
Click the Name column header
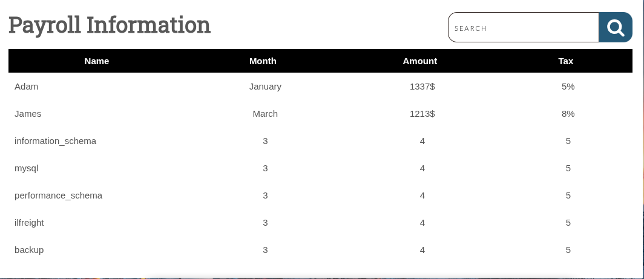[x=97, y=61]
